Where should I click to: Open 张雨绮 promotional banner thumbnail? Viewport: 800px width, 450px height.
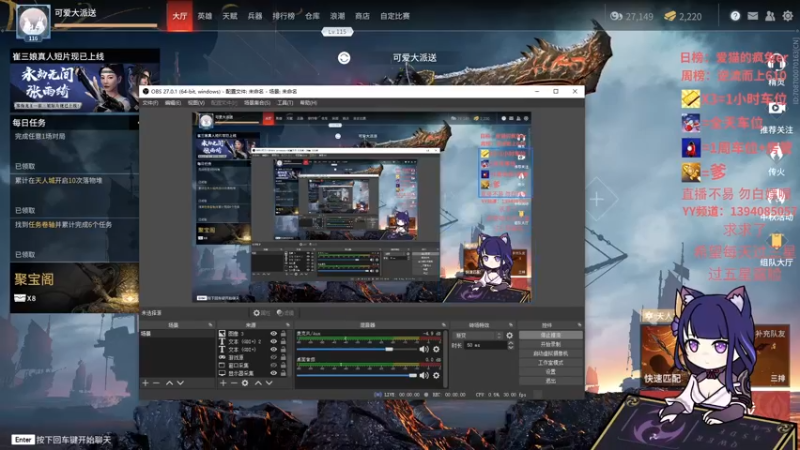pos(84,87)
